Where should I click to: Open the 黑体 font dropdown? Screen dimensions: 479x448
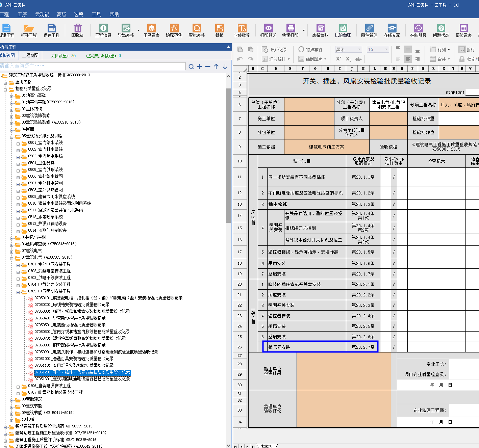[348, 50]
